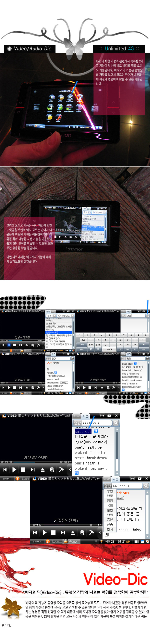Launch Video icon in Multimedia menu
This screenshot has width=150, height=644.
[60, 98]
